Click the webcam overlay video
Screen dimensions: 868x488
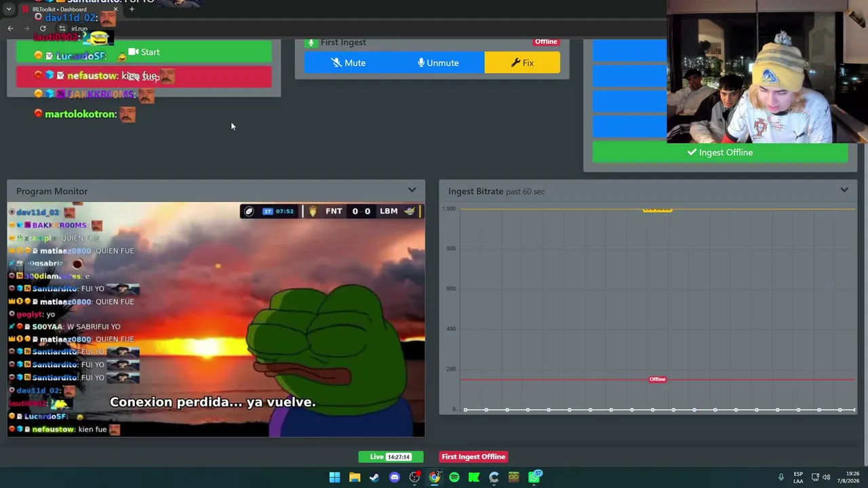coord(767,72)
